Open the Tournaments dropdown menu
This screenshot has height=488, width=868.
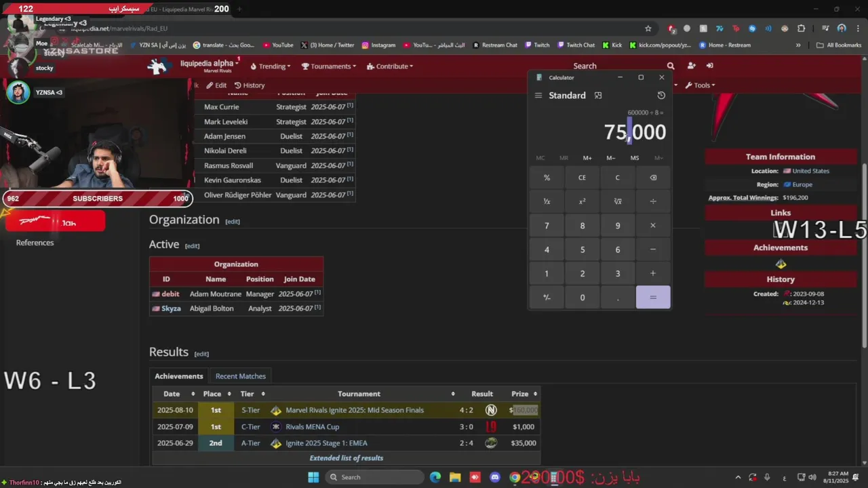tap(329, 66)
